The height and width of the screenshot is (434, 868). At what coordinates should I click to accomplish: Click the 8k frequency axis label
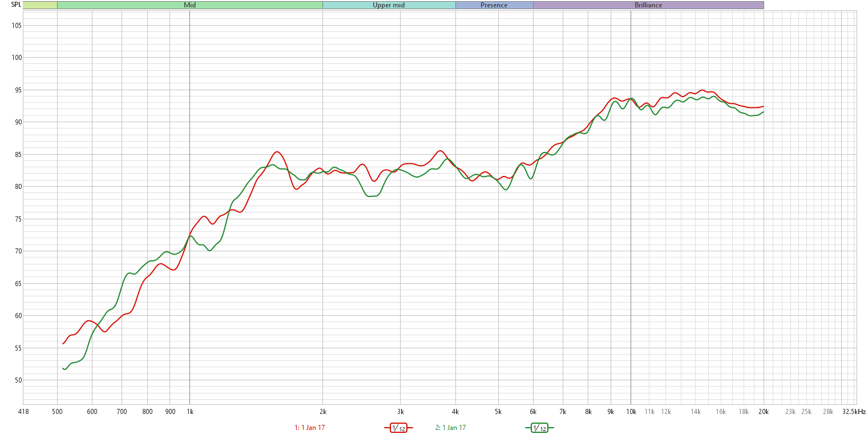(x=588, y=411)
